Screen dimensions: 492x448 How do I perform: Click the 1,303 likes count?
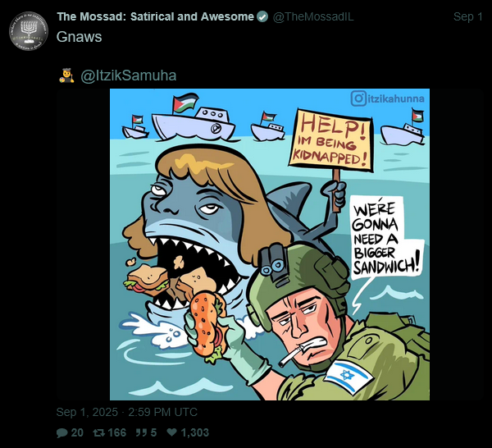(x=195, y=432)
